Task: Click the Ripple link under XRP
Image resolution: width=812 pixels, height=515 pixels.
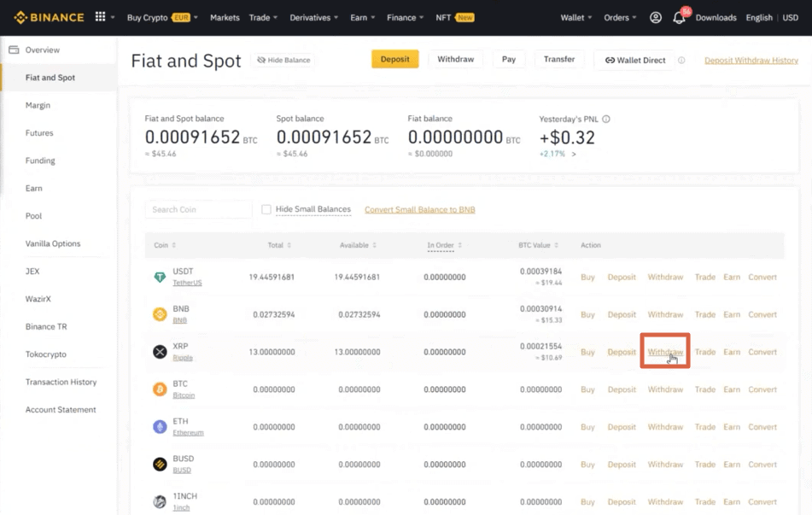Action: (183, 358)
